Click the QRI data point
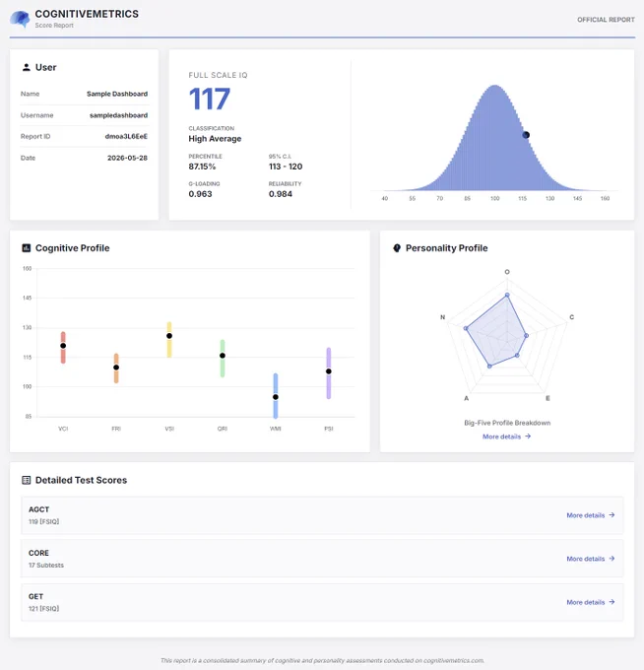 click(x=223, y=356)
